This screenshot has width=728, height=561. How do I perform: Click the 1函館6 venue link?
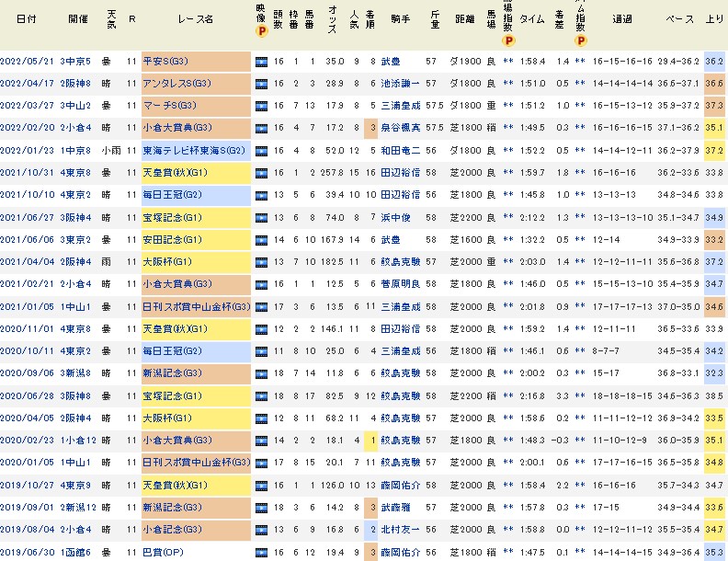(x=75, y=552)
